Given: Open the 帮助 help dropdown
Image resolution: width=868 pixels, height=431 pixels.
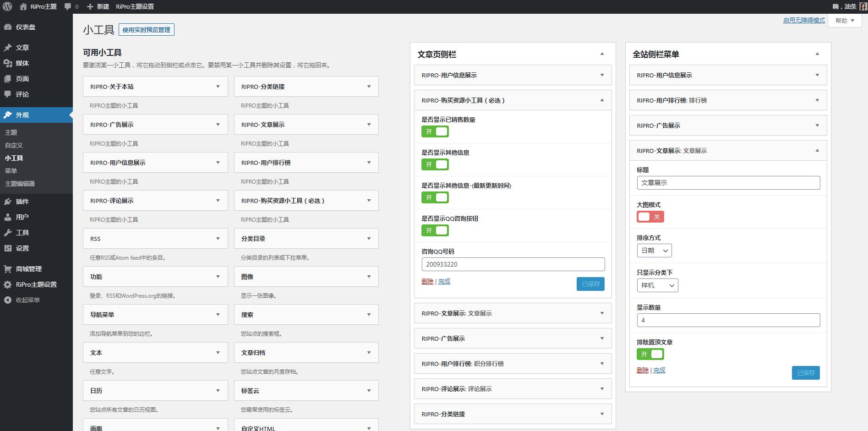Looking at the screenshot, I should click(845, 21).
